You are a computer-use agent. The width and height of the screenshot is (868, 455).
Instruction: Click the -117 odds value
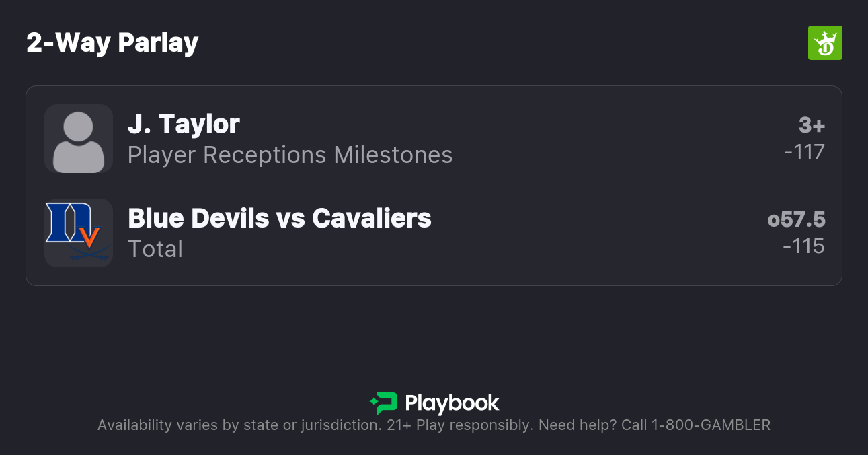tap(804, 152)
